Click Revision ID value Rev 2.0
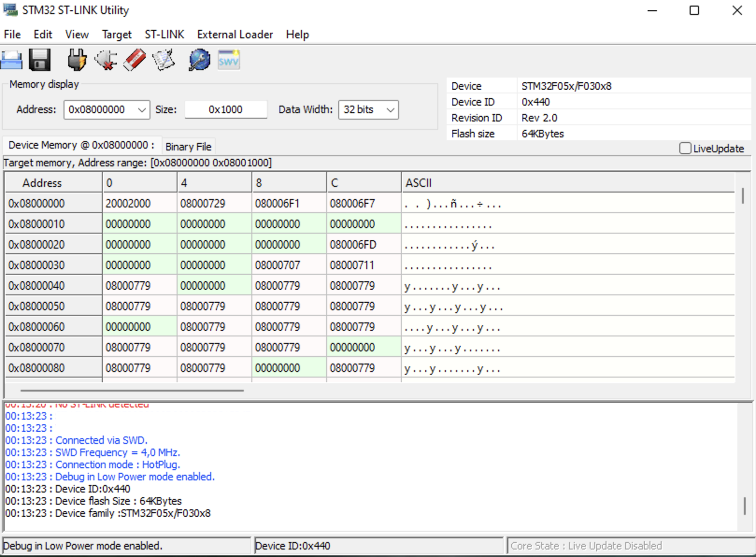 [x=539, y=118]
